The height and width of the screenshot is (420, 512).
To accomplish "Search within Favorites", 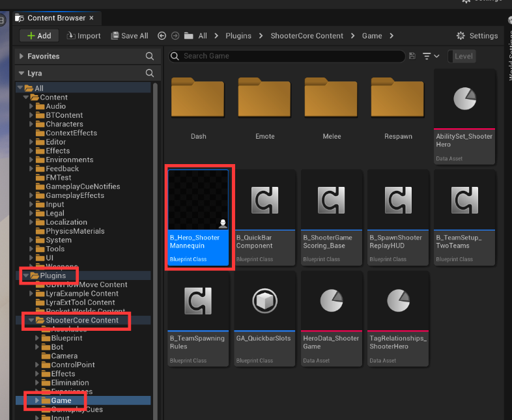I will 150,56.
